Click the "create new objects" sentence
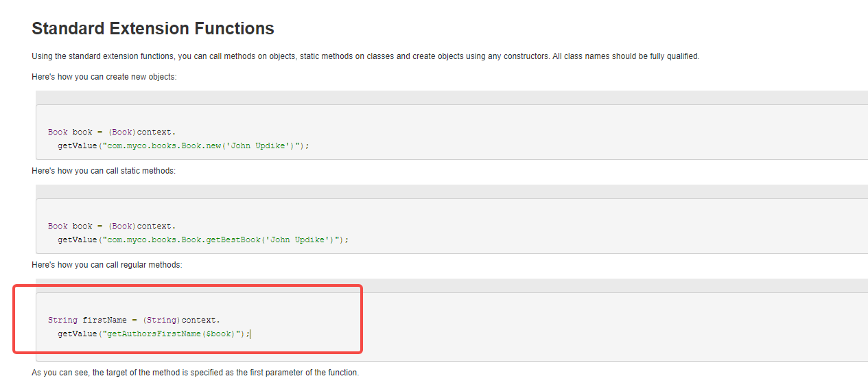The height and width of the screenshot is (385, 868). [104, 77]
